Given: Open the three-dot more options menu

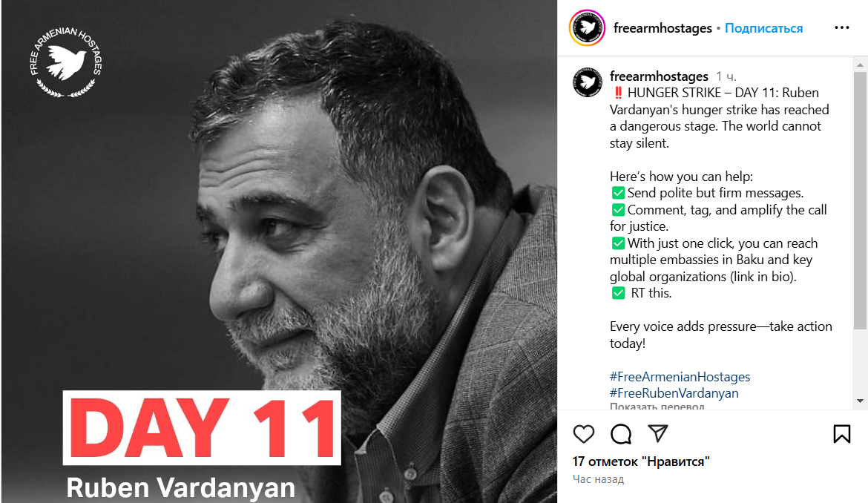Looking at the screenshot, I should (841, 27).
